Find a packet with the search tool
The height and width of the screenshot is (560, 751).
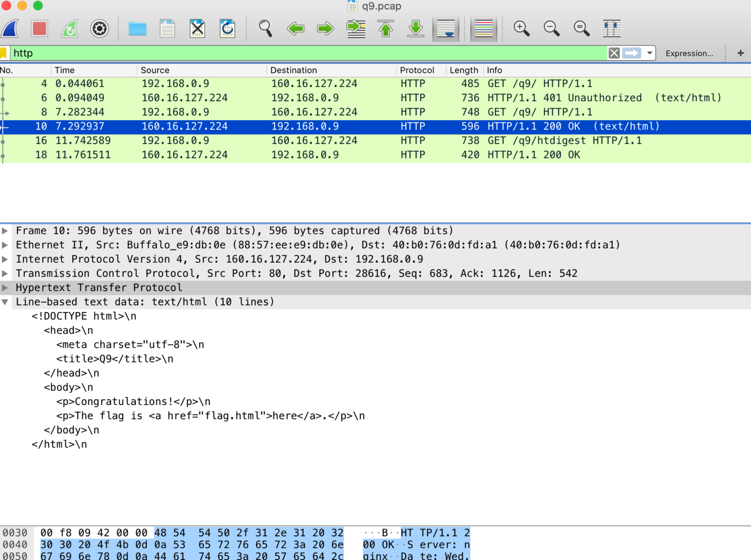click(x=265, y=28)
